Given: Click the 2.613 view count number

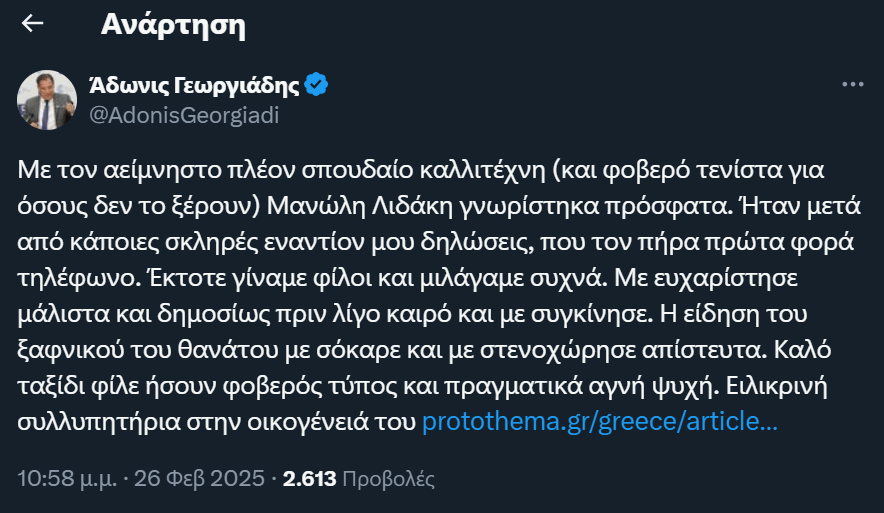Looking at the screenshot, I should pos(309,478).
